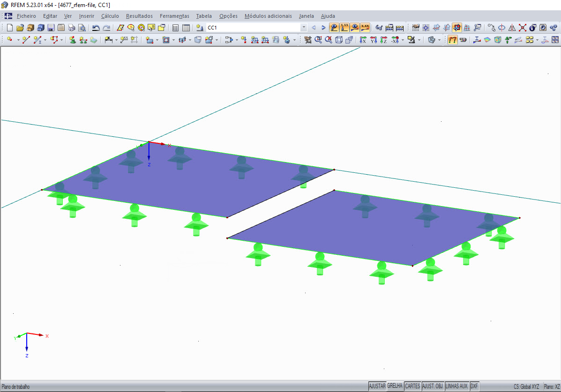Image resolution: width=561 pixels, height=392 pixels.
Task: Click the zoom window magnifier icon
Action: click(318, 40)
